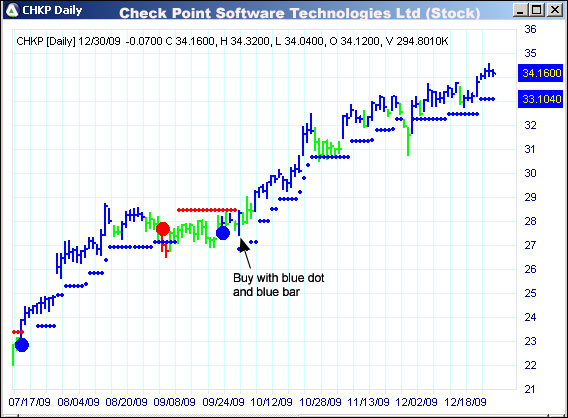The height and width of the screenshot is (418, 568).
Task: Close the CHKP Daily chart window
Action: pos(554,9)
